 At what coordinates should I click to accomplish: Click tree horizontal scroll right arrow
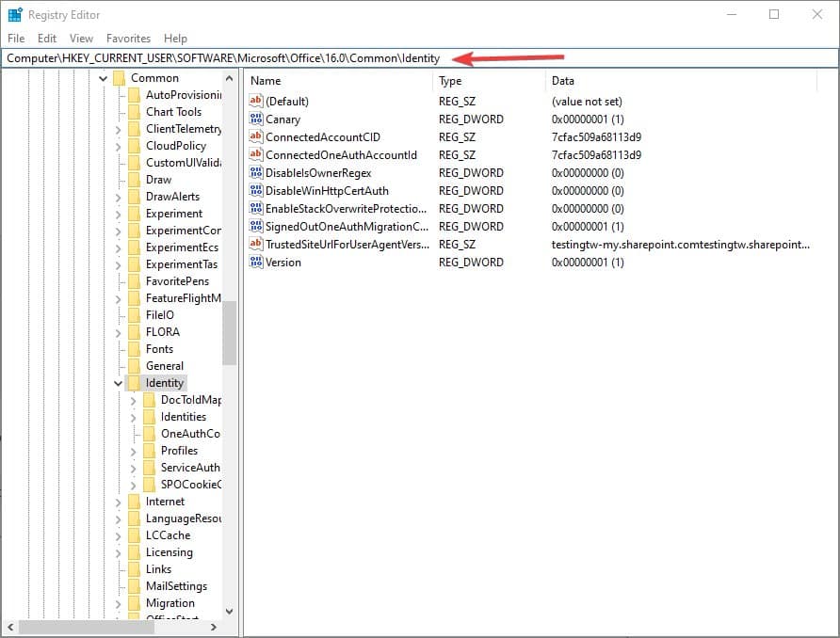pyautogui.click(x=214, y=627)
